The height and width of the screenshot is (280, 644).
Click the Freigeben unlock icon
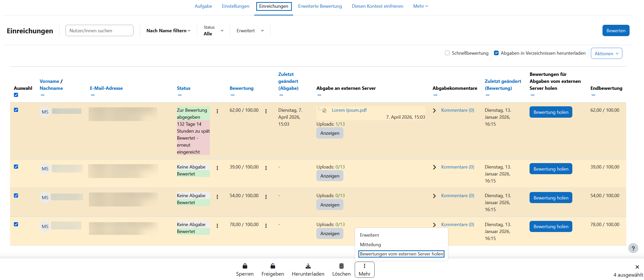point(273,266)
